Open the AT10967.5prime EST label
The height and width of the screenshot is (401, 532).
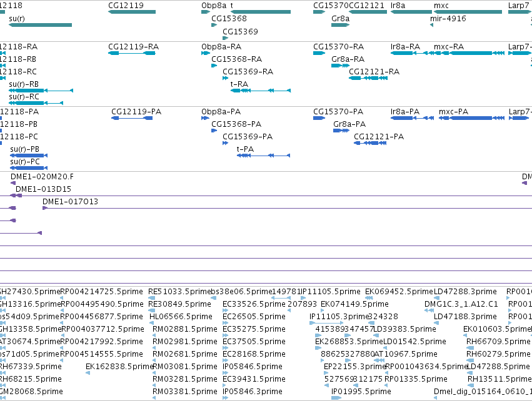[406, 355]
